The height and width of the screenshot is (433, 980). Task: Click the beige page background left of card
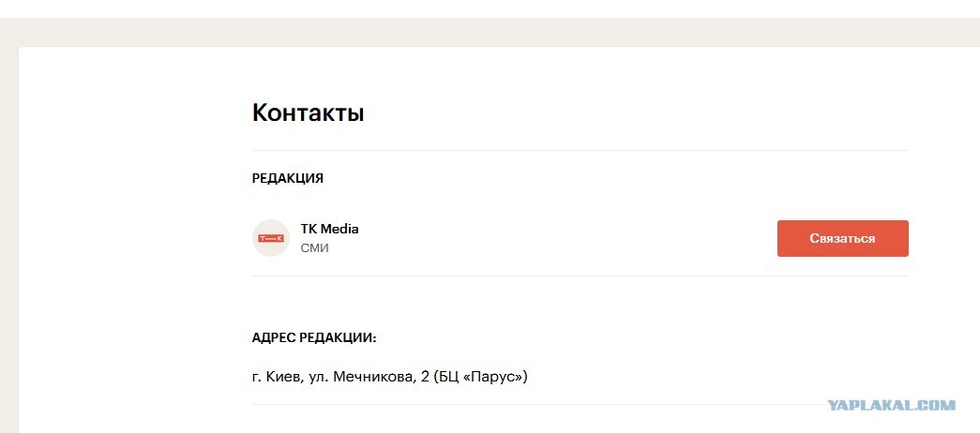pos(8,237)
